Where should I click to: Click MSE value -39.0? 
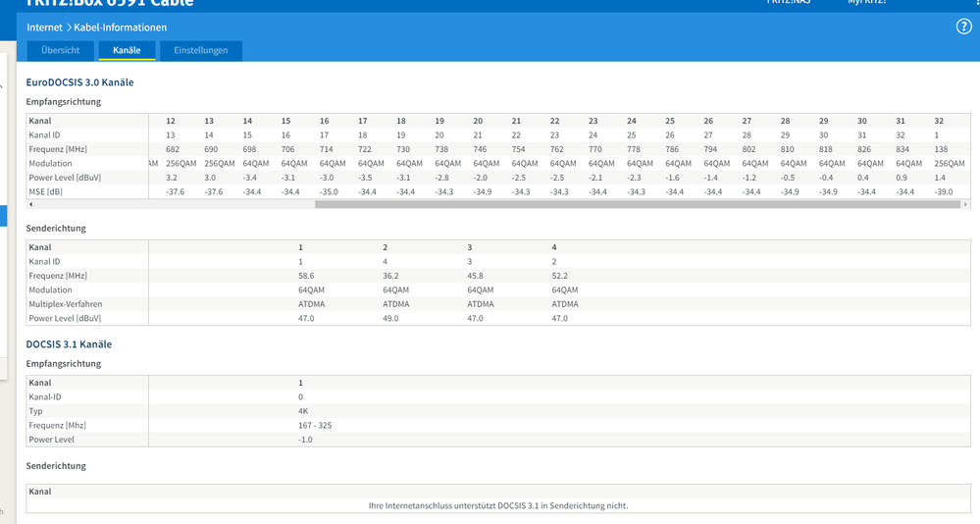943,191
